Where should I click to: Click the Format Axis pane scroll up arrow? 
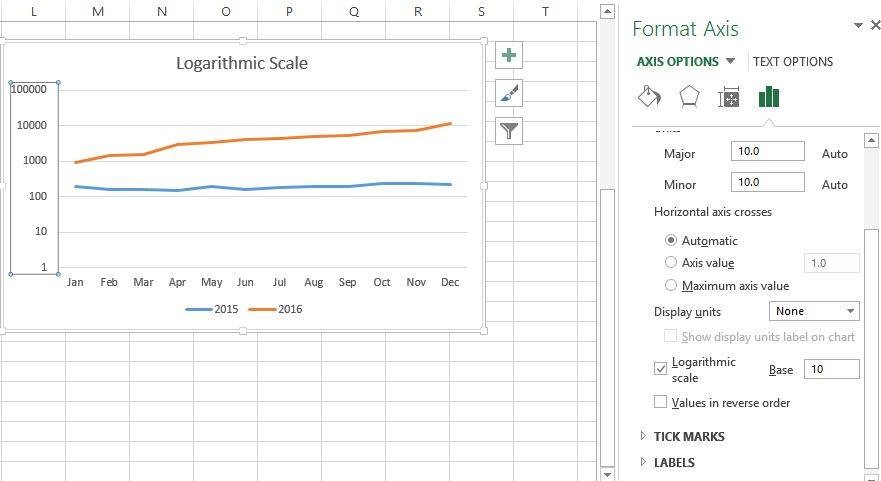[871, 140]
